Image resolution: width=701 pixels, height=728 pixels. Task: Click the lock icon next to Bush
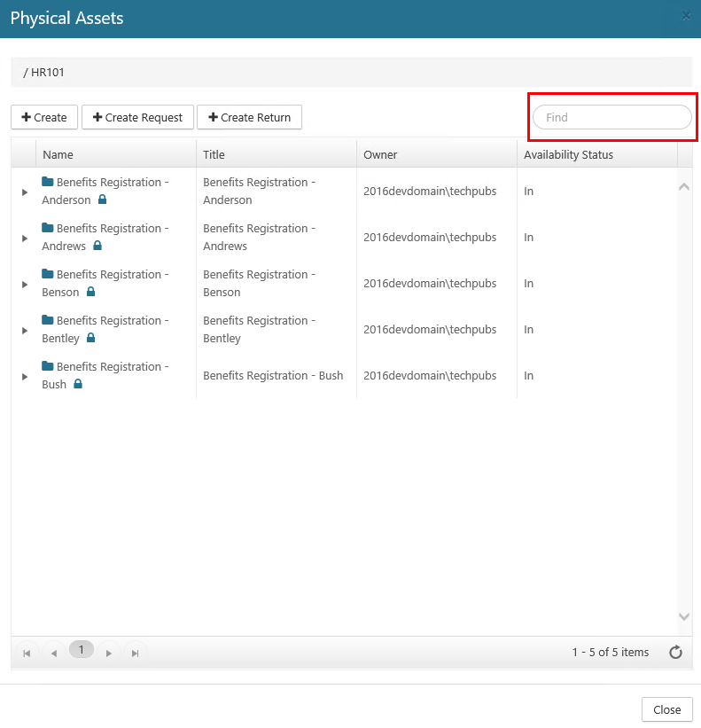(78, 384)
